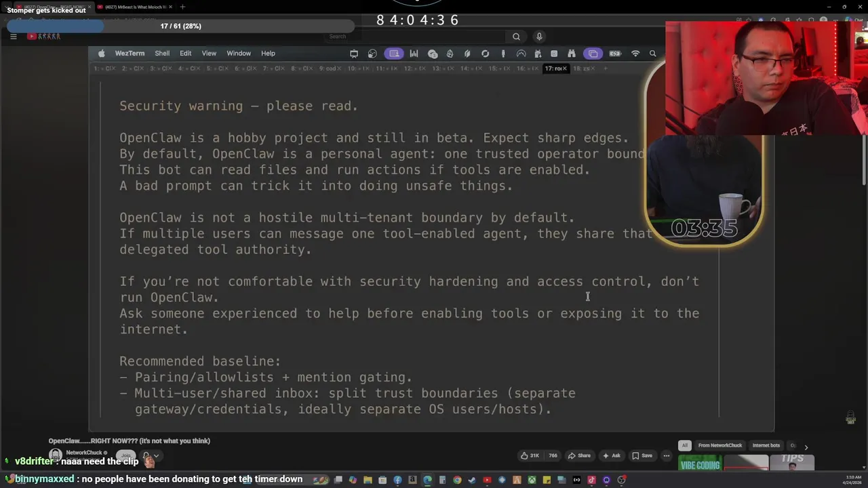Dislike the video showing 766
868x488 pixels.
coord(553,455)
